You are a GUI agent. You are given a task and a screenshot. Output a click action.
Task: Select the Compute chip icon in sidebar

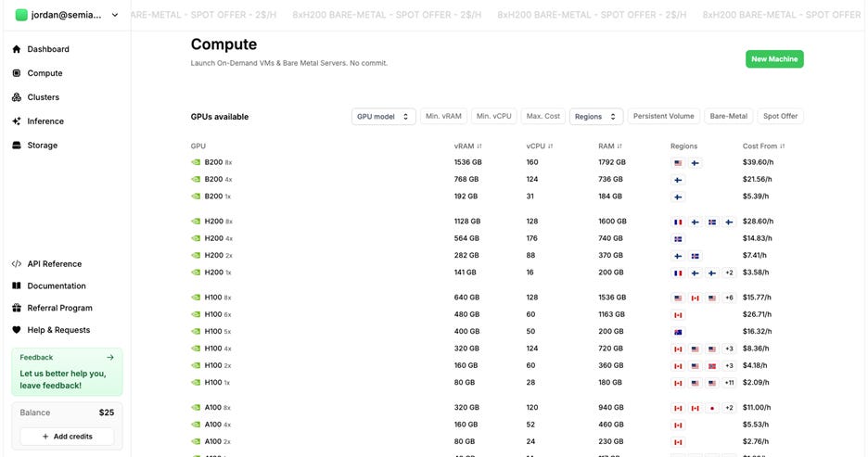coord(17,73)
